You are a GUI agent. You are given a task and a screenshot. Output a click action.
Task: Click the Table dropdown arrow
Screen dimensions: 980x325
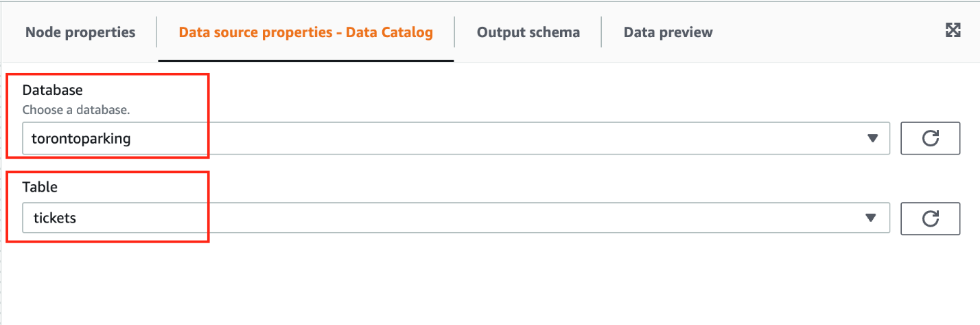click(x=871, y=218)
